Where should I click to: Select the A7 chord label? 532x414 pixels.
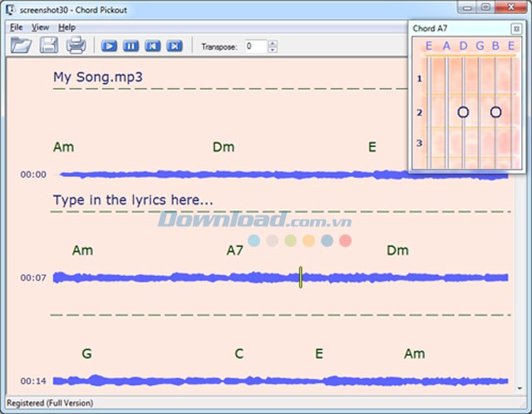click(235, 250)
